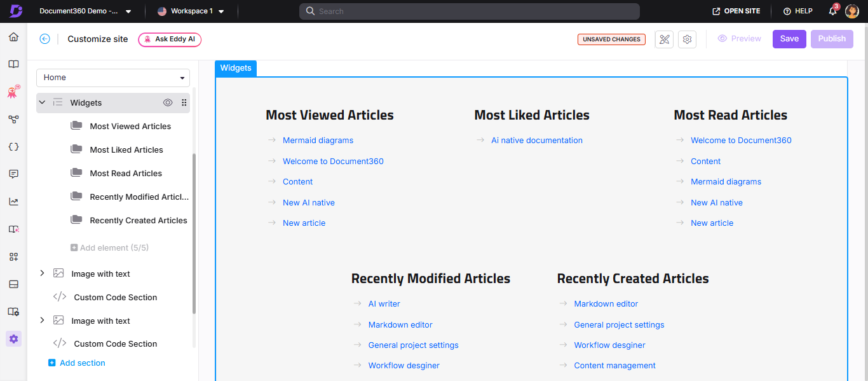Open Ai native documentation link
The width and height of the screenshot is (868, 381).
click(x=537, y=141)
